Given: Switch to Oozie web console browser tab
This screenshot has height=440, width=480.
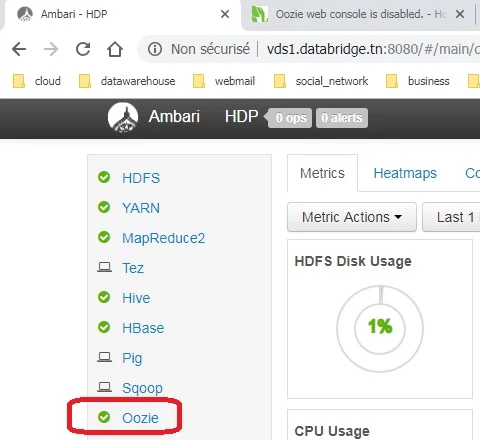Looking at the screenshot, I should (x=358, y=14).
